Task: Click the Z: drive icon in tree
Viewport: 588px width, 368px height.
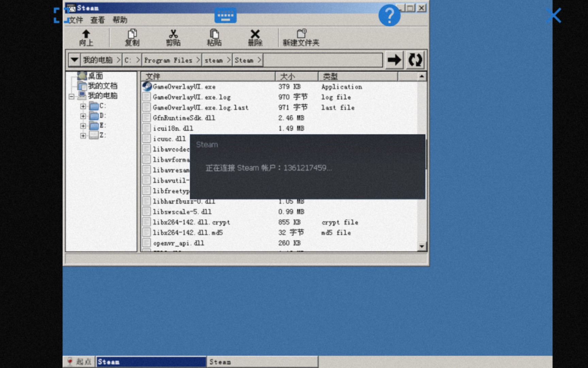Action: coord(94,135)
